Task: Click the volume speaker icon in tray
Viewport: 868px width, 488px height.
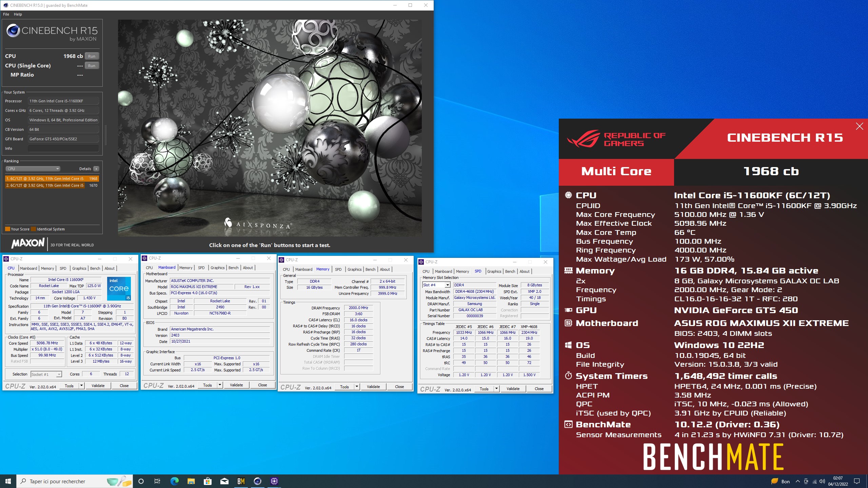Action: tap(822, 482)
